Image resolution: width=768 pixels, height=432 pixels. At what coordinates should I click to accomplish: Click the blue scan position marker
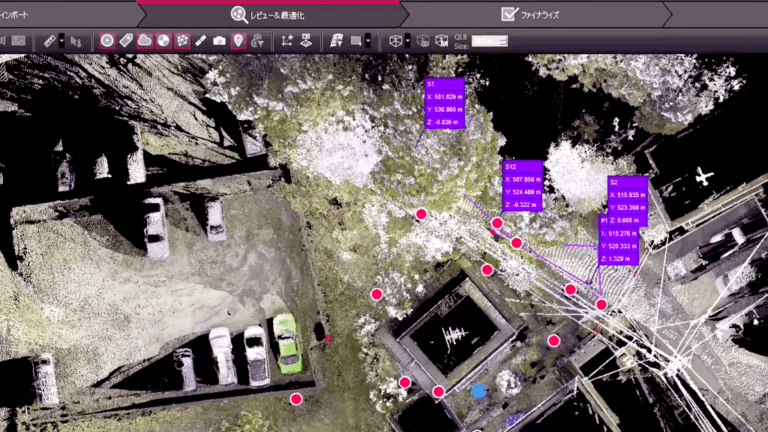pos(479,391)
